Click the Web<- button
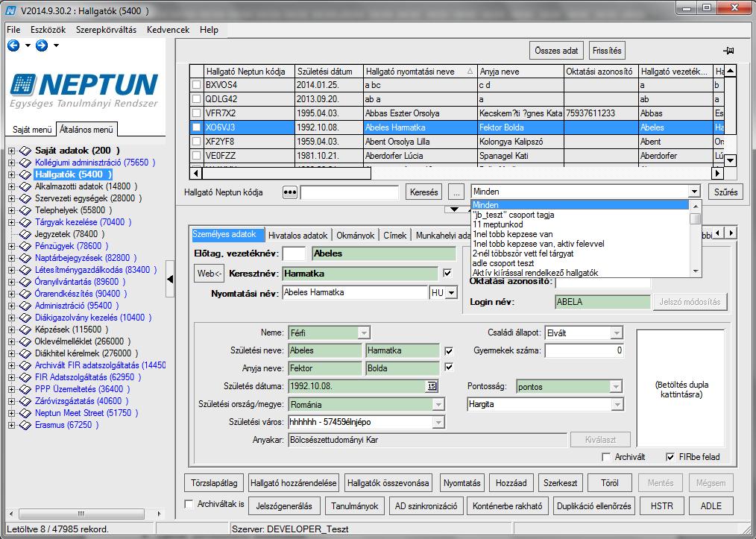 tap(210, 274)
